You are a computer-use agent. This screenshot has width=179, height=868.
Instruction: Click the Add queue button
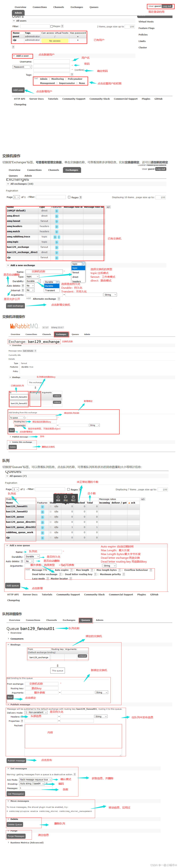point(12,586)
